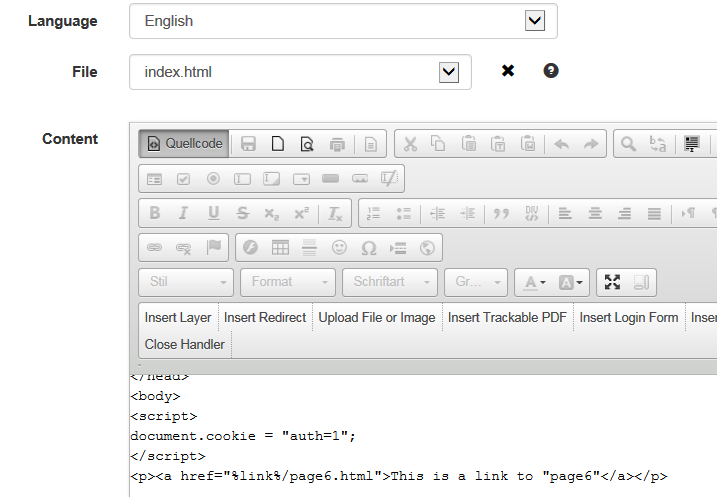The width and height of the screenshot is (717, 497).
Task: Open the Language dropdown showing English
Action: [343, 21]
